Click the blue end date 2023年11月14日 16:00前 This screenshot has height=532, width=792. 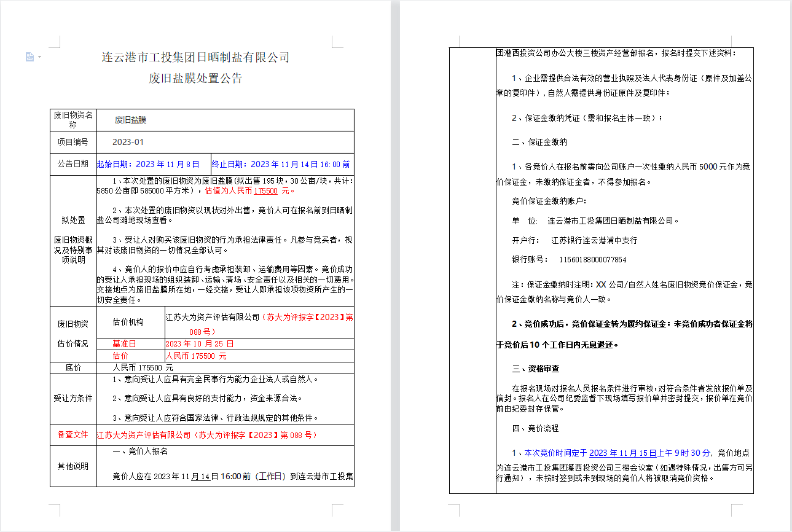pos(281,164)
